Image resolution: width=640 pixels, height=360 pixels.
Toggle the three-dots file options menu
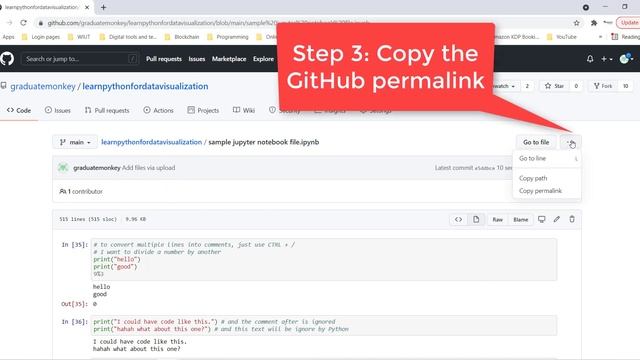click(571, 142)
